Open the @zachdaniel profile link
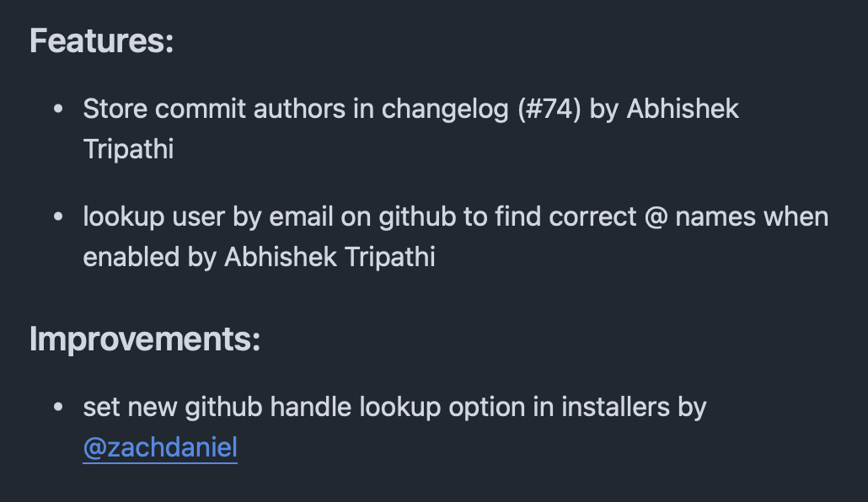 [160, 447]
